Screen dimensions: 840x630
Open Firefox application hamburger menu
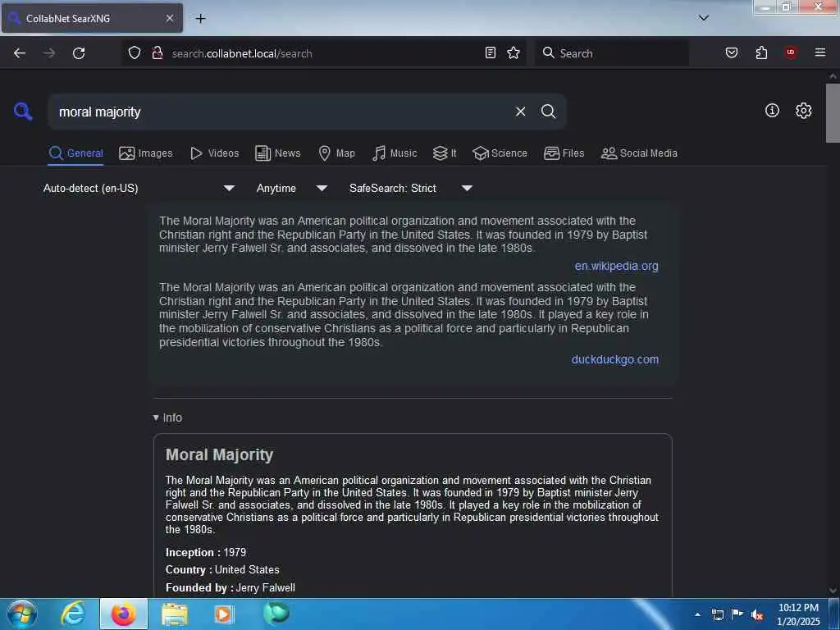click(x=820, y=52)
